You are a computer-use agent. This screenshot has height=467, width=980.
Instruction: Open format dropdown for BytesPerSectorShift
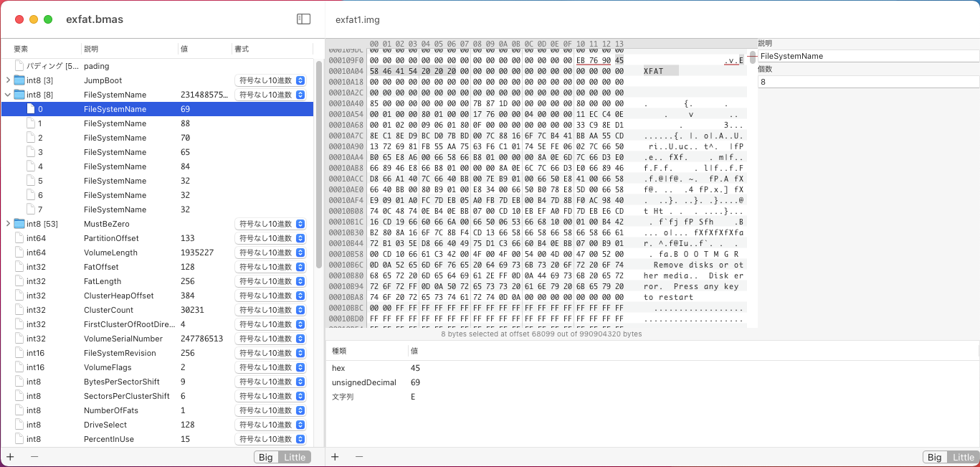(271, 382)
